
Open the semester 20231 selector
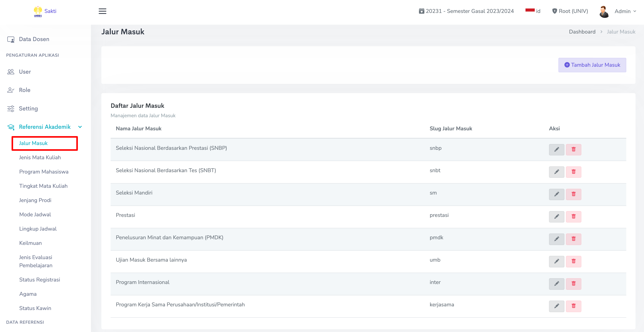tap(466, 11)
